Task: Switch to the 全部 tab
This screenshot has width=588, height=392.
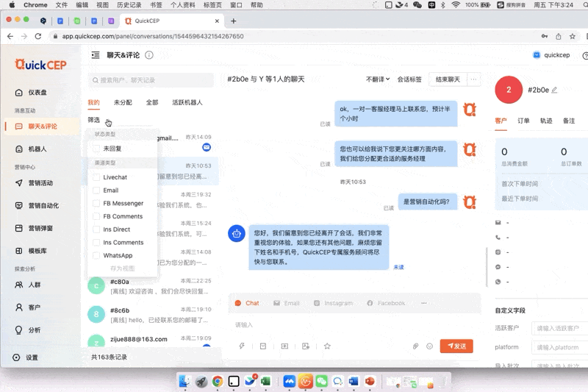Action: pyautogui.click(x=152, y=102)
